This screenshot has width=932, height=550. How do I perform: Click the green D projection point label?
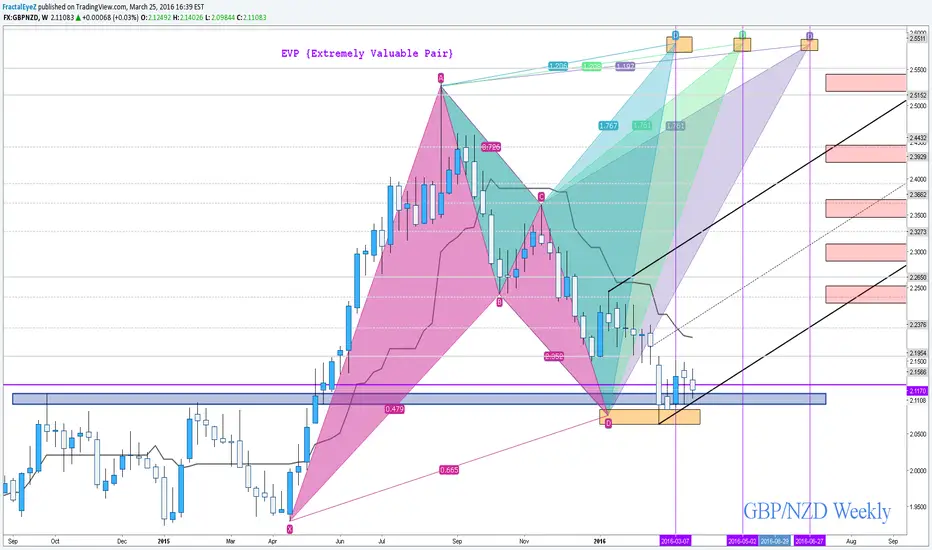[742, 34]
